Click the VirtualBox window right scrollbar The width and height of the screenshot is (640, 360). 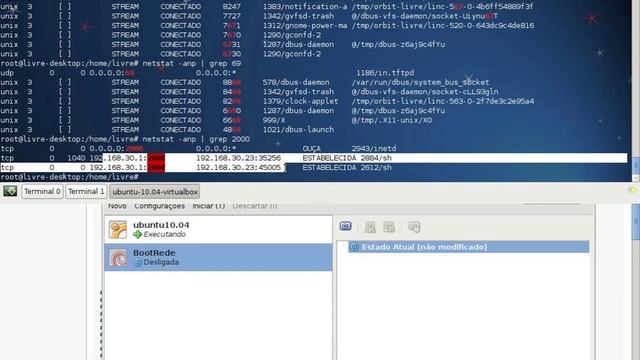pyautogui.click(x=636, y=282)
